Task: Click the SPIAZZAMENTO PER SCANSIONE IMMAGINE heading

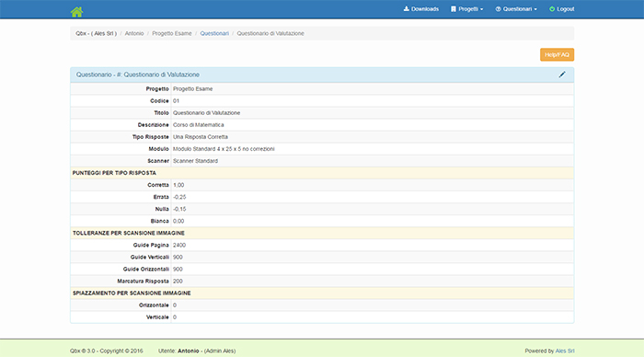Action: pyautogui.click(x=132, y=294)
